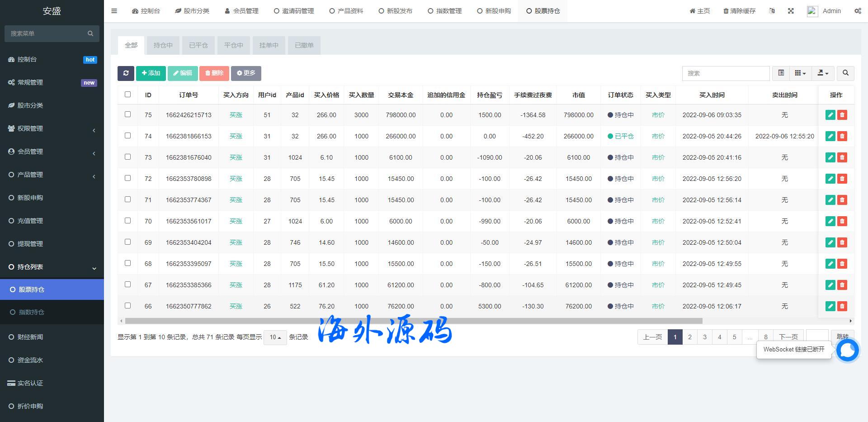Open the blue chat bubble widget
Viewport: 868px width, 422px height.
click(847, 350)
